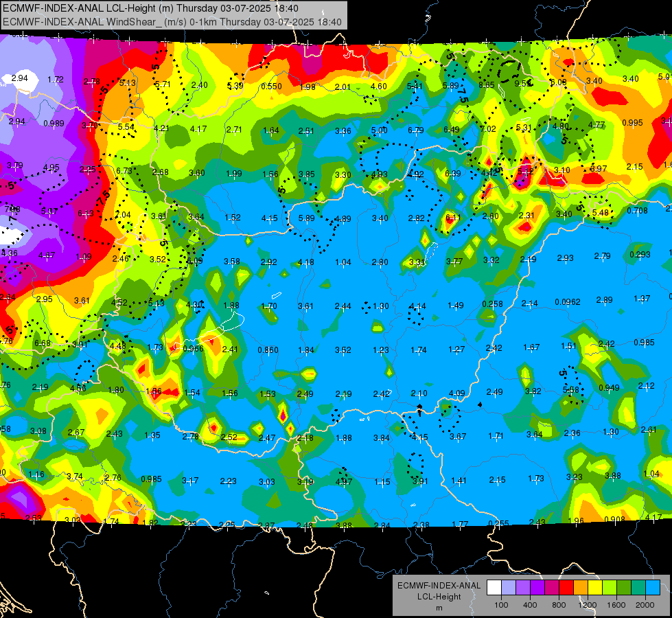The width and height of the screenshot is (672, 618).
Task: Click the wind shear value 4.14
Action: [x=417, y=306]
